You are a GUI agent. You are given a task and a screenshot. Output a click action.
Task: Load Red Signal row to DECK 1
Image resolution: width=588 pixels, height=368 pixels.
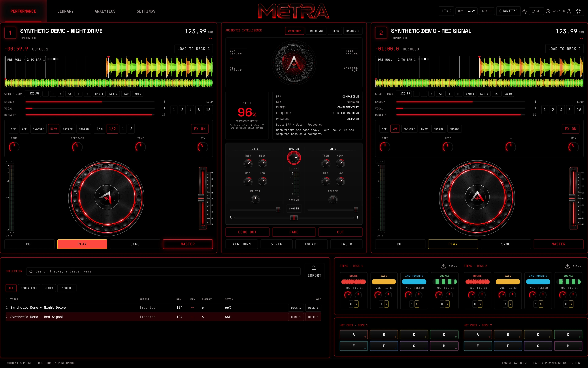pyautogui.click(x=296, y=317)
